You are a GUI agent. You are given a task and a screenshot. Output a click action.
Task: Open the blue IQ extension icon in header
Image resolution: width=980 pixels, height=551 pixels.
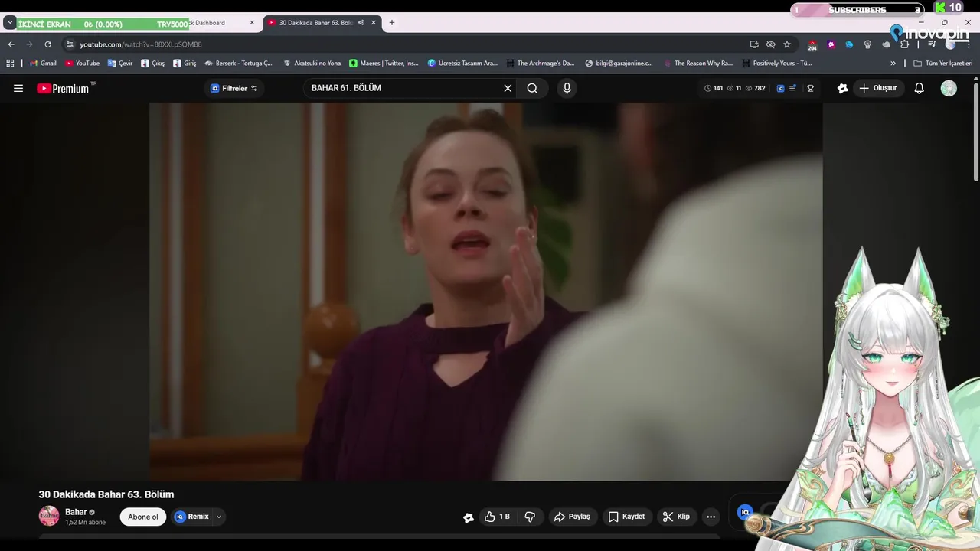point(780,88)
